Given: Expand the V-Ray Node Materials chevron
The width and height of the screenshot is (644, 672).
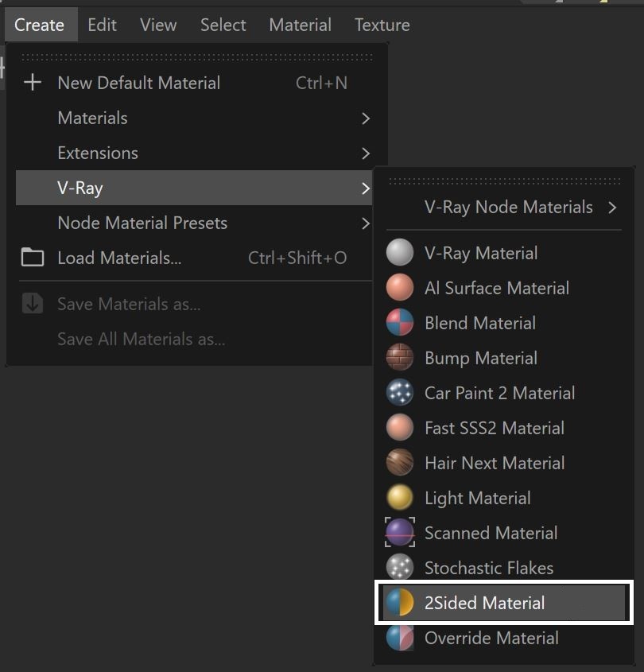Looking at the screenshot, I should (x=612, y=208).
